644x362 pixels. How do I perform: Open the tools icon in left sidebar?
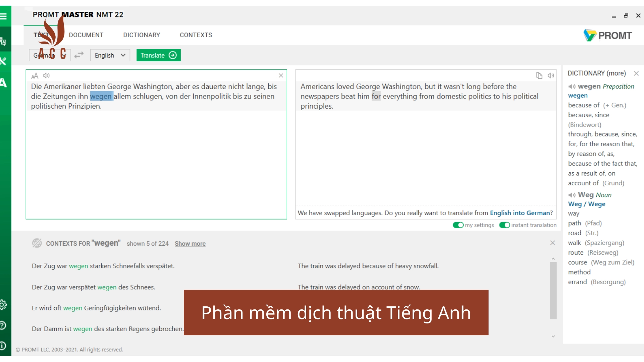point(3,61)
